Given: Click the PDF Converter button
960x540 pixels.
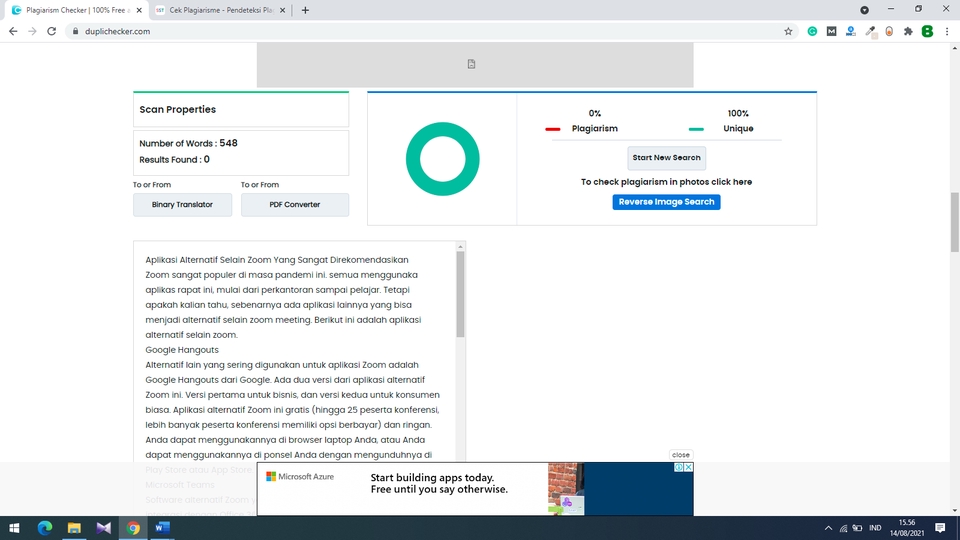Looking at the screenshot, I should coord(294,204).
